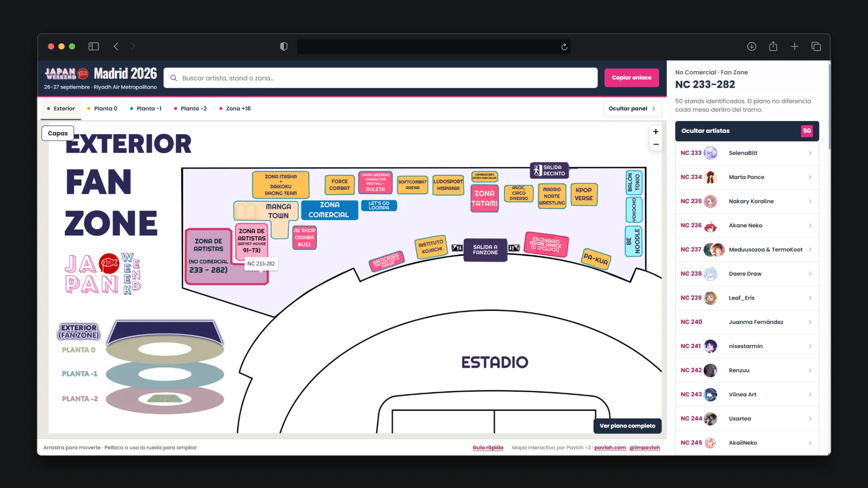Viewport: 868px width, 488px height.
Task: Expand the NC 235 Nakary Koraline chevron
Action: click(x=810, y=202)
